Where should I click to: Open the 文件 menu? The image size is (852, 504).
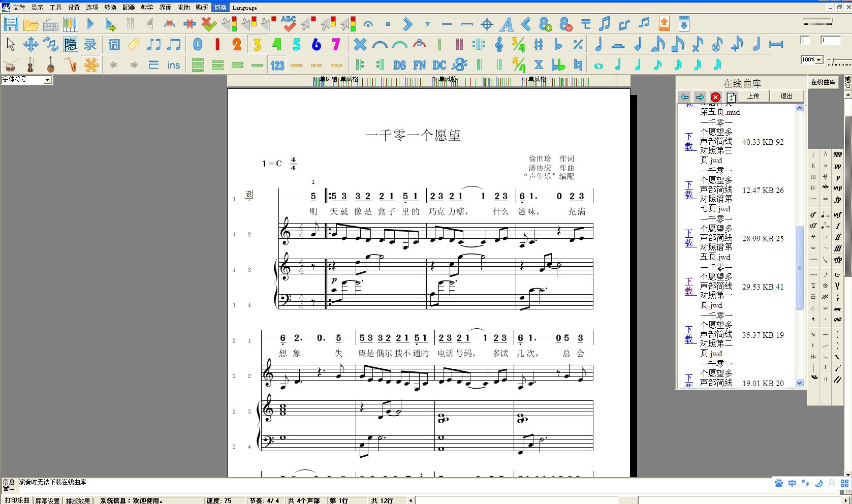19,8
